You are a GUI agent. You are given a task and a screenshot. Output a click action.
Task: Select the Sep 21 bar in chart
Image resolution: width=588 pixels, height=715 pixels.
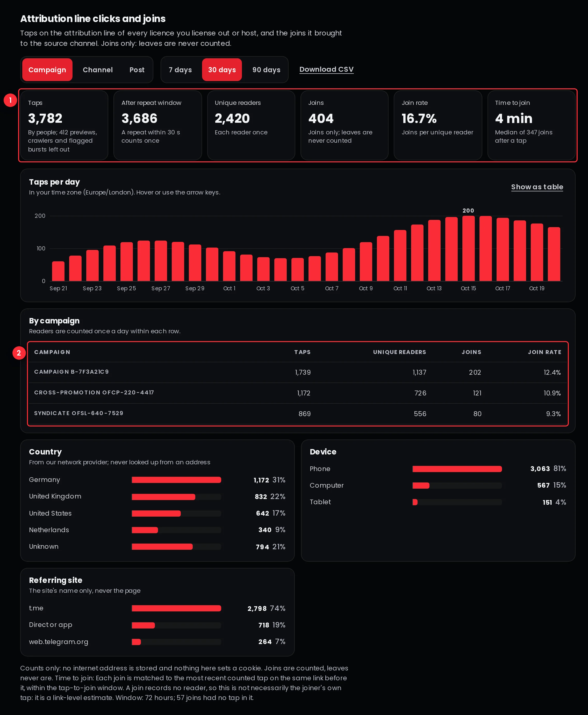pos(58,271)
